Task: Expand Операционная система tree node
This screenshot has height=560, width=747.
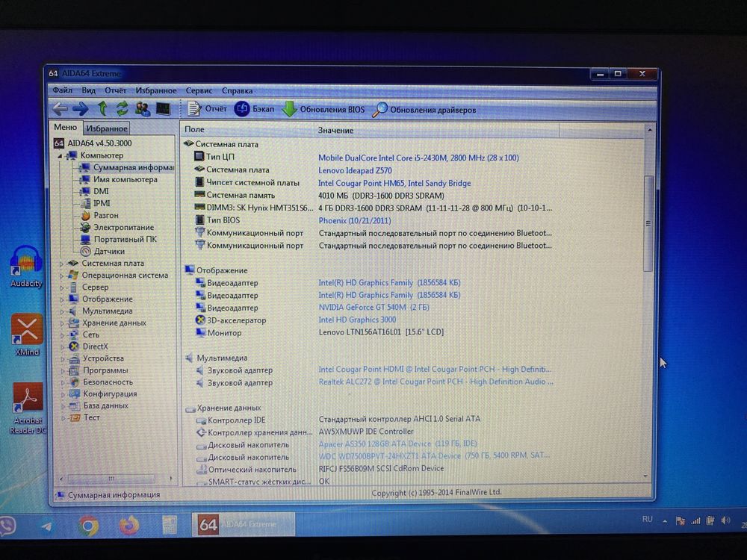Action: point(61,276)
